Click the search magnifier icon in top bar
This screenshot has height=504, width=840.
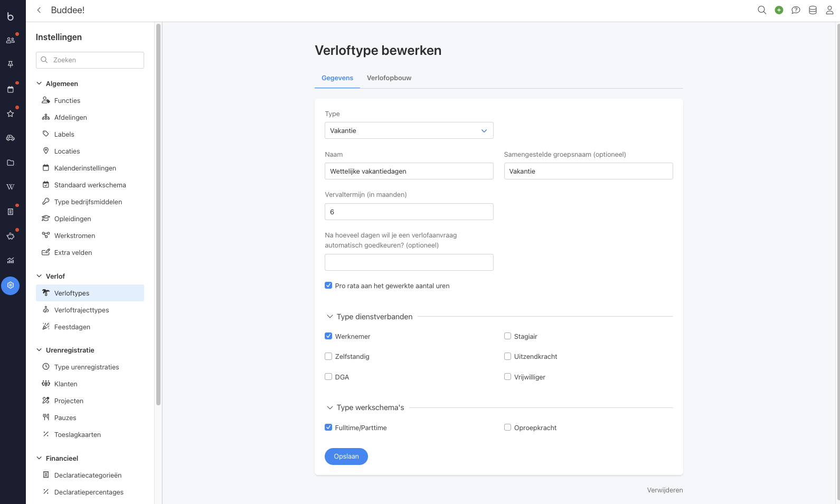pyautogui.click(x=762, y=10)
